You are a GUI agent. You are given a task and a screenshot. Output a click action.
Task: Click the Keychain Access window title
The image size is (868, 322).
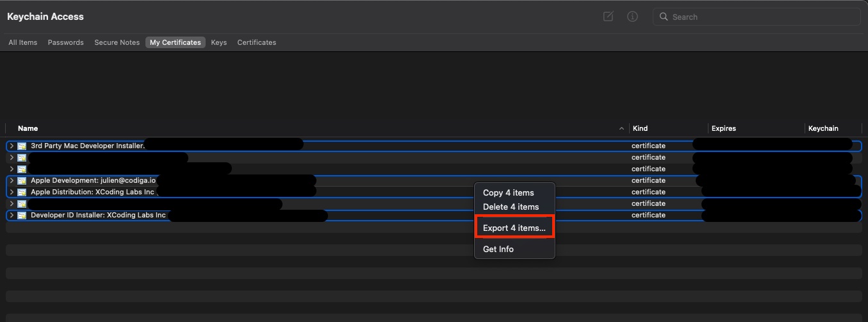click(x=45, y=16)
